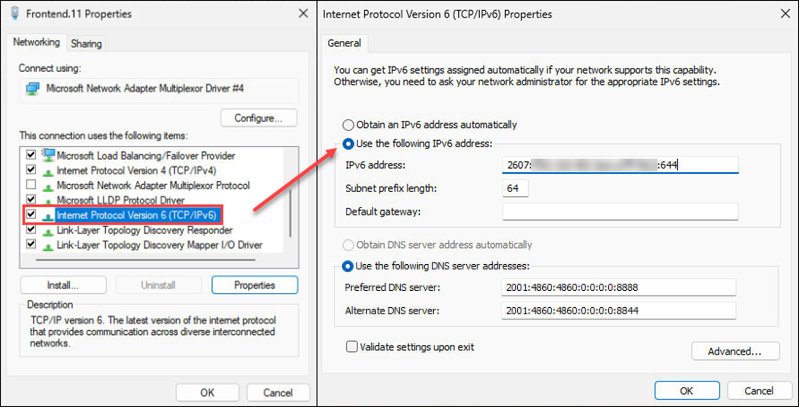Click the Preferred DNS server field
Image resolution: width=799 pixels, height=407 pixels.
pos(619,287)
